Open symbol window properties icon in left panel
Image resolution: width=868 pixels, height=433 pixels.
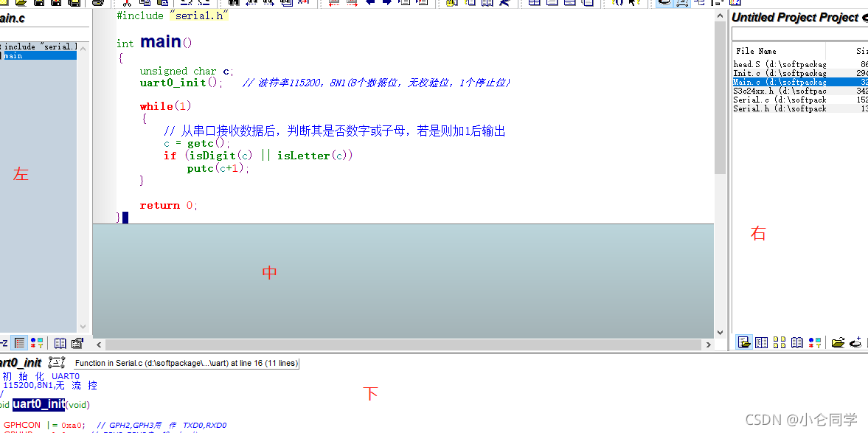pyautogui.click(x=77, y=343)
